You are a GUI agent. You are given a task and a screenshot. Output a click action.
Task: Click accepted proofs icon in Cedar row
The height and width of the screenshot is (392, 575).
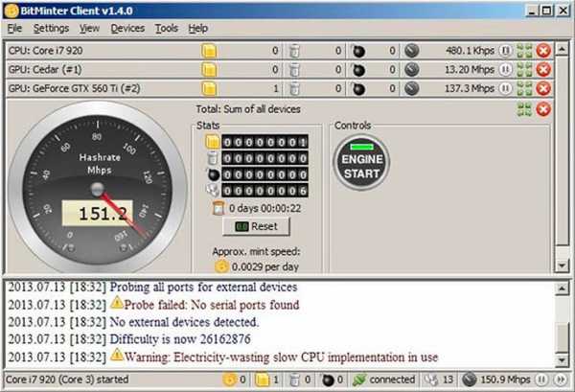[209, 69]
